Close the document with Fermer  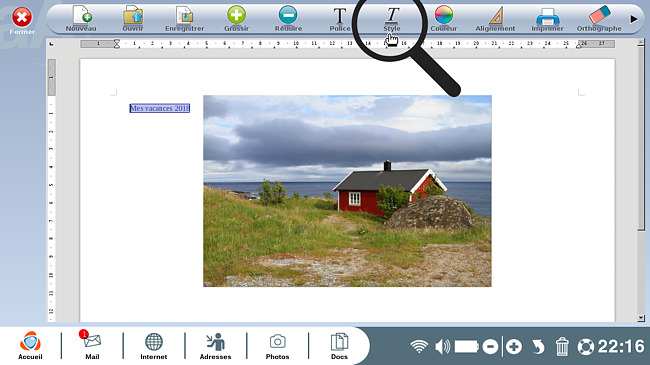(x=22, y=20)
